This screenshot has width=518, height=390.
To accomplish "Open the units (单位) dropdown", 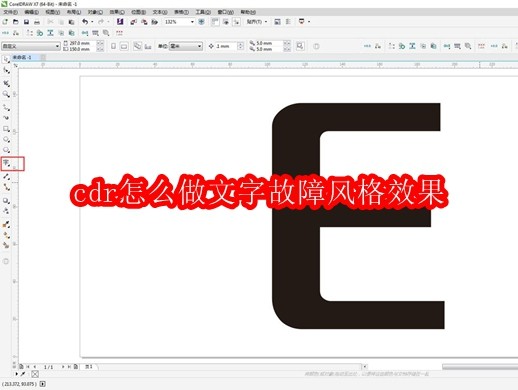I will (x=199, y=46).
